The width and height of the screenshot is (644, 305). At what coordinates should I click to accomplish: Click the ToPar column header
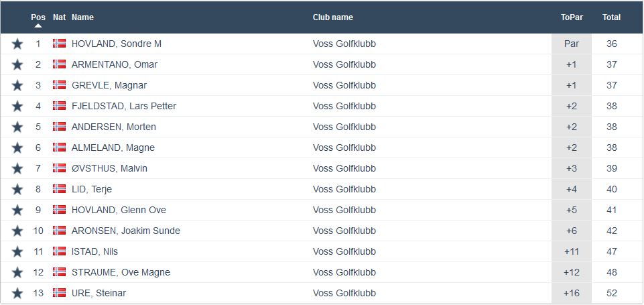571,17
